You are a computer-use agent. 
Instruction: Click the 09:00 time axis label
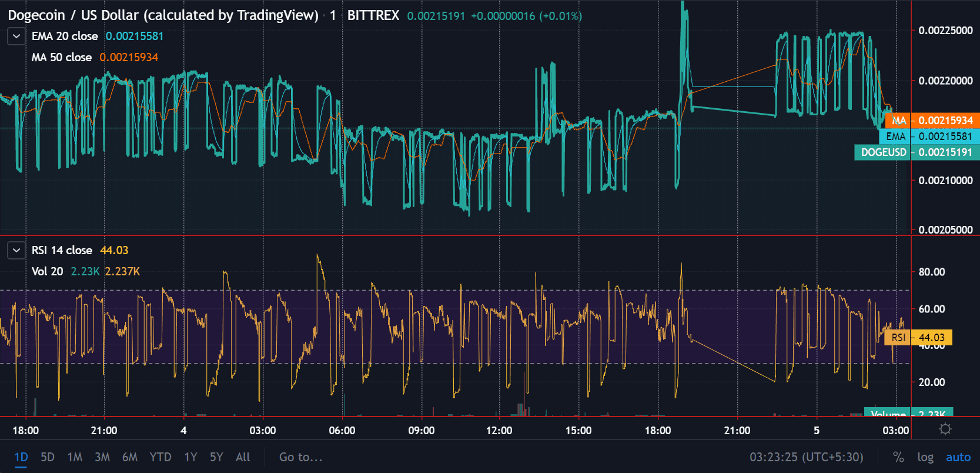422,431
